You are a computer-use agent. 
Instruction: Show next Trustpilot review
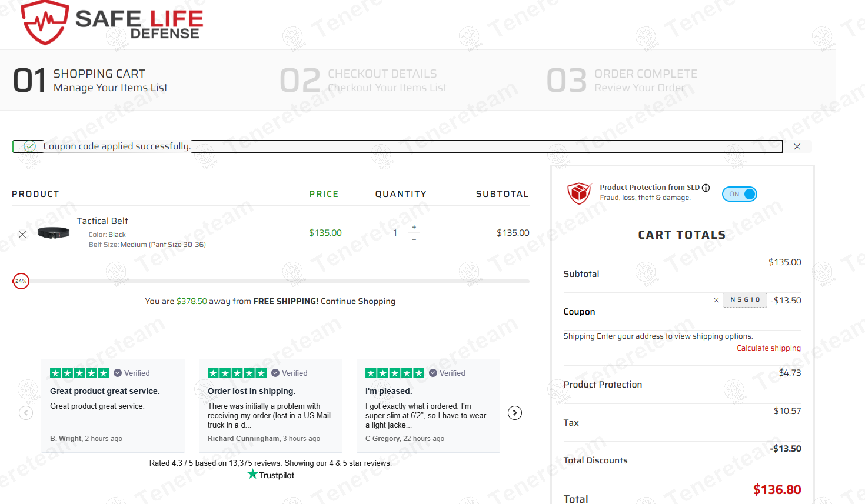(515, 413)
